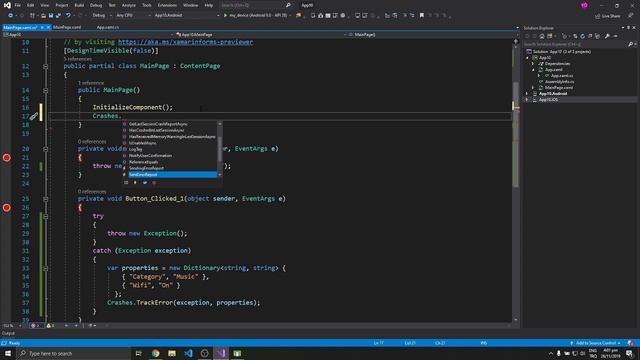
Task: Start debugging on my_device
Action: click(256, 16)
